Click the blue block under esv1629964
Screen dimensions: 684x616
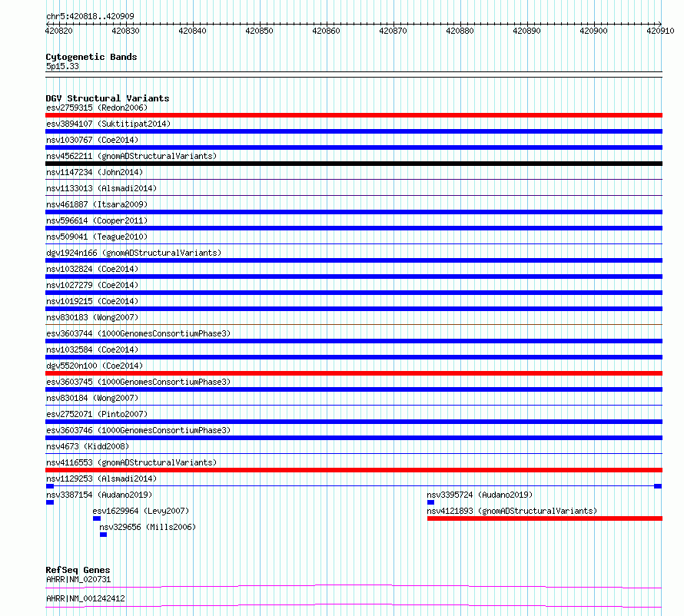(97, 518)
